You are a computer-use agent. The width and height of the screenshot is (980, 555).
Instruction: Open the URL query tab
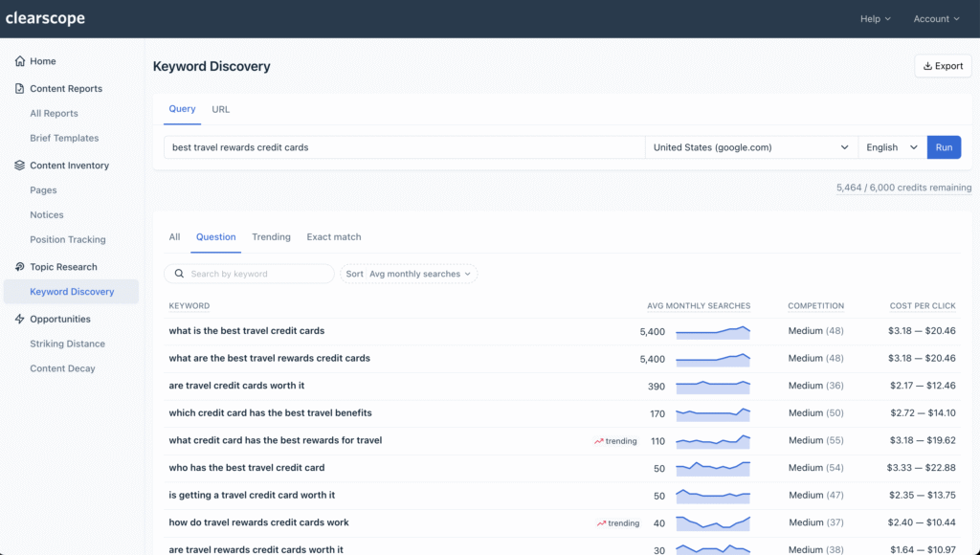tap(220, 109)
